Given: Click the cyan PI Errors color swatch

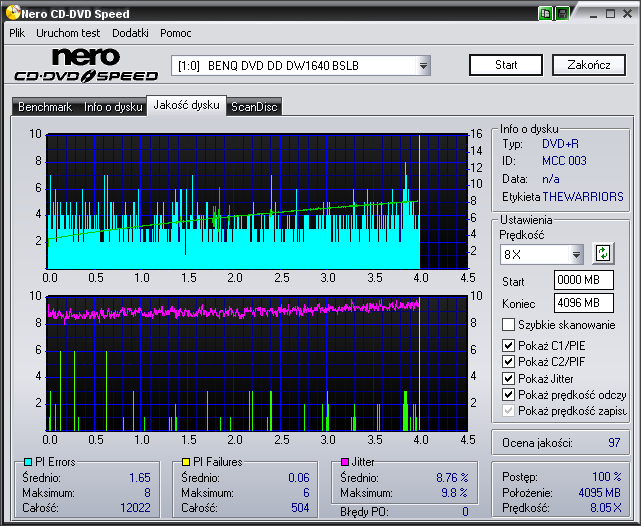Looking at the screenshot, I should pos(27,462).
